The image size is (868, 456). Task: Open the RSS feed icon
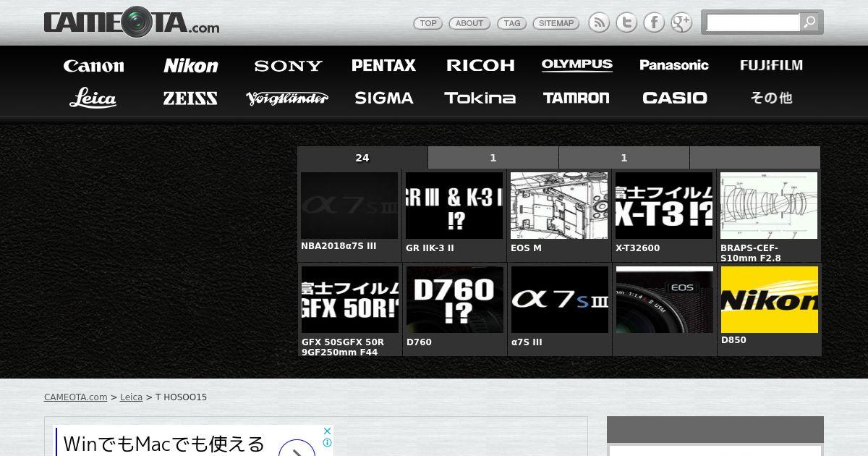(x=599, y=22)
